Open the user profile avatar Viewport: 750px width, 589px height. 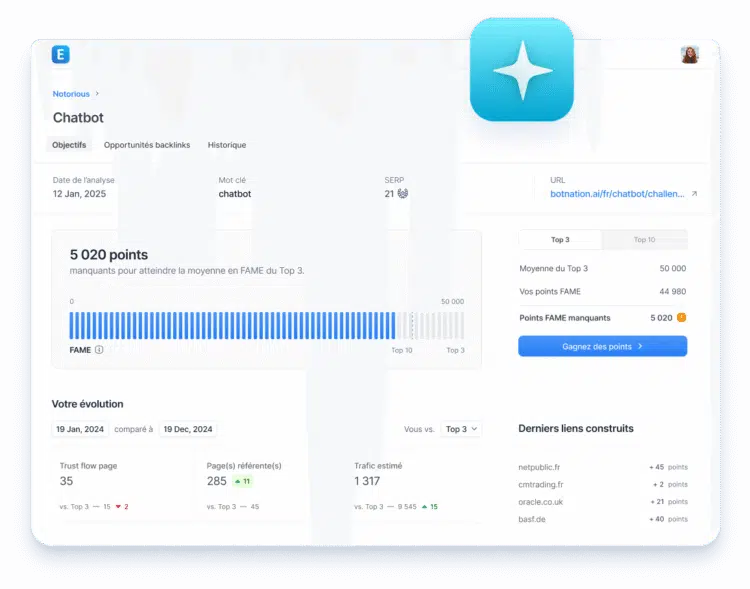click(x=689, y=55)
